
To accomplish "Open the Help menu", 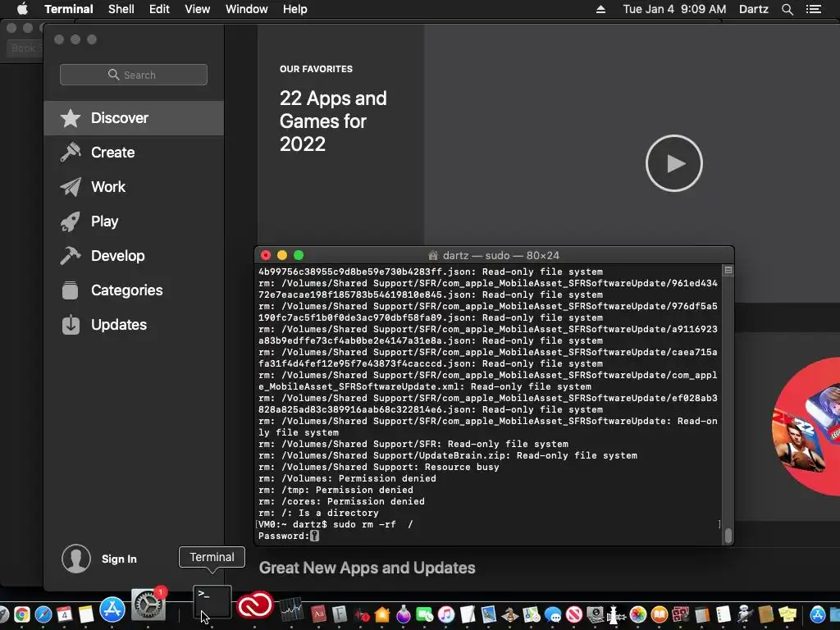I will 294,9.
